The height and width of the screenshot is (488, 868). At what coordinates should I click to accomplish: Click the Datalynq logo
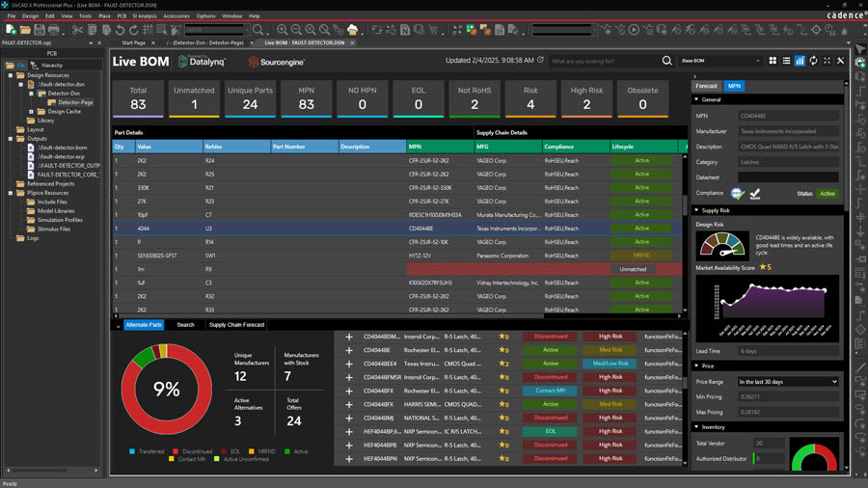click(202, 62)
